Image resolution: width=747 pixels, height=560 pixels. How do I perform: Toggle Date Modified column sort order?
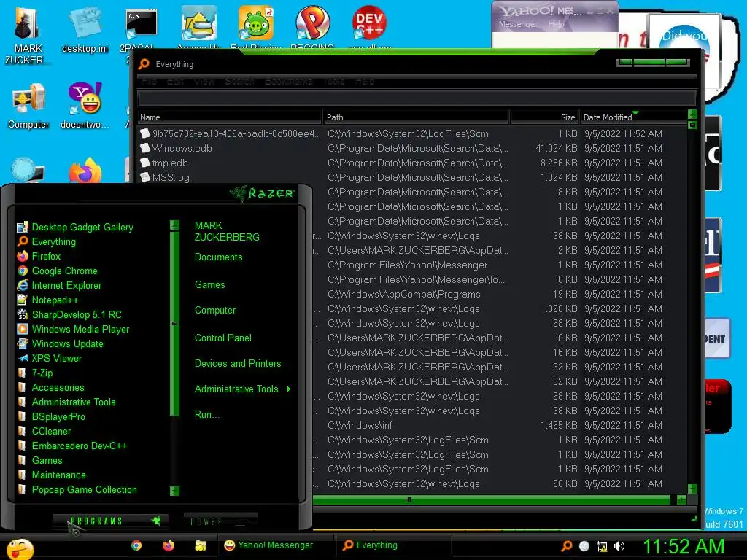tap(634, 117)
